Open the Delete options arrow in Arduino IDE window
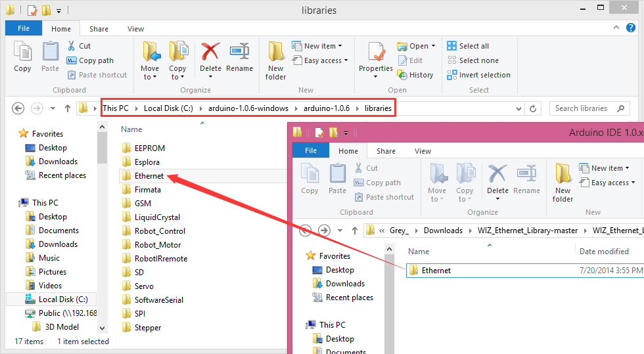 [x=497, y=199]
